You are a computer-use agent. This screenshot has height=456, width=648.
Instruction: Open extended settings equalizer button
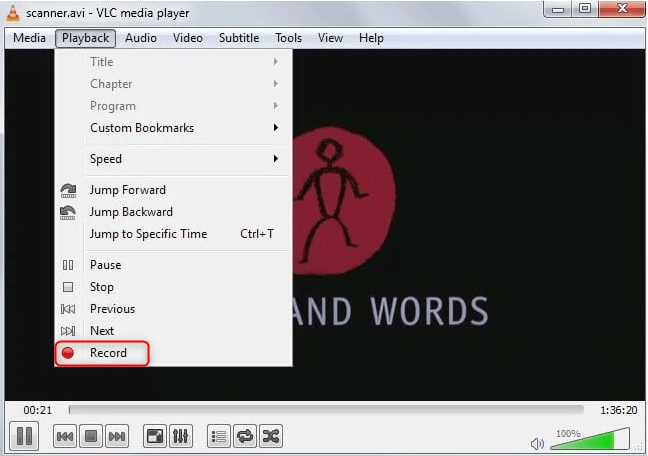click(x=181, y=436)
